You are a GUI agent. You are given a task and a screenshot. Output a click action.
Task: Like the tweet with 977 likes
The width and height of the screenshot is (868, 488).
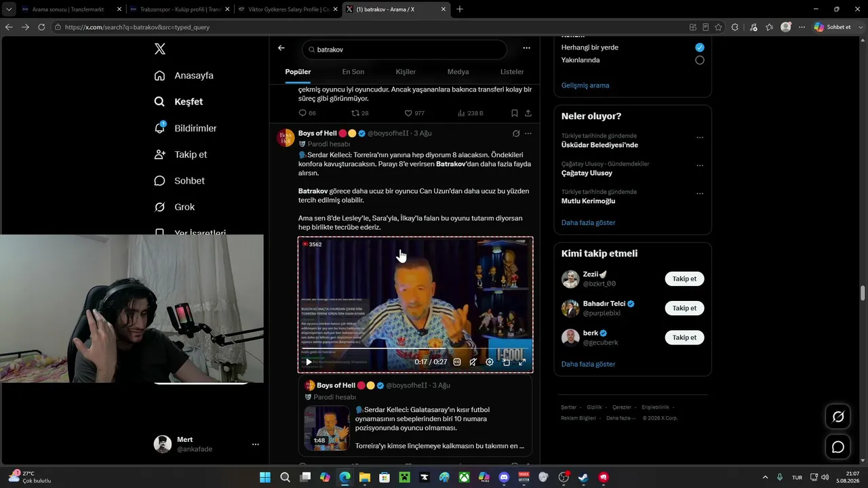point(414,113)
